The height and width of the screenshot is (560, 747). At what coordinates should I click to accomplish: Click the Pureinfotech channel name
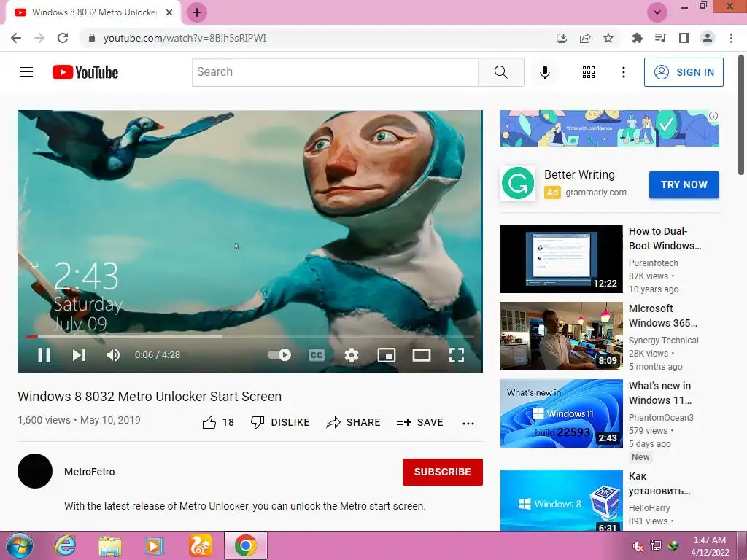[653, 262]
